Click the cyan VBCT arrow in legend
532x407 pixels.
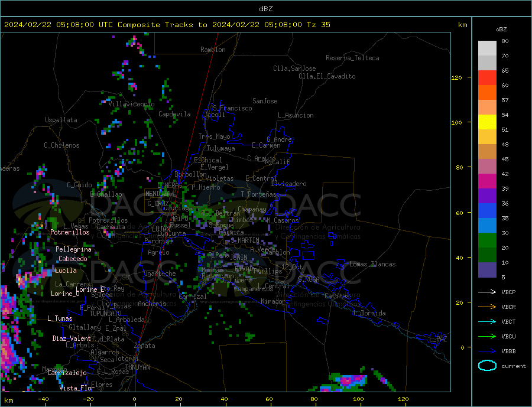tap(487, 321)
